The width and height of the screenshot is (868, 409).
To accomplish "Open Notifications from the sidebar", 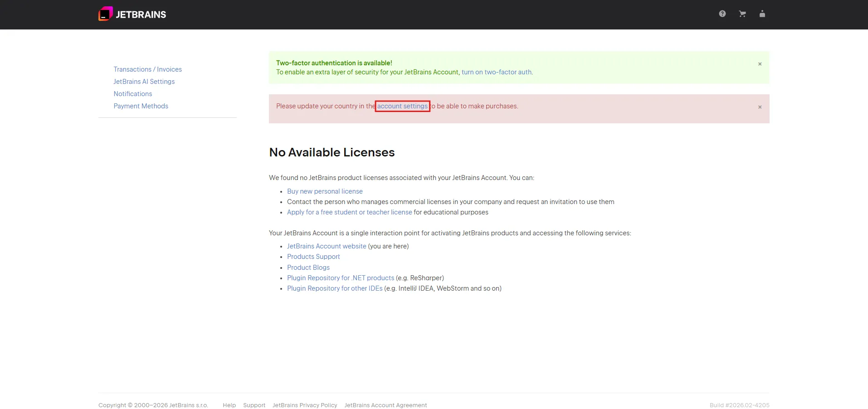I will coord(133,94).
